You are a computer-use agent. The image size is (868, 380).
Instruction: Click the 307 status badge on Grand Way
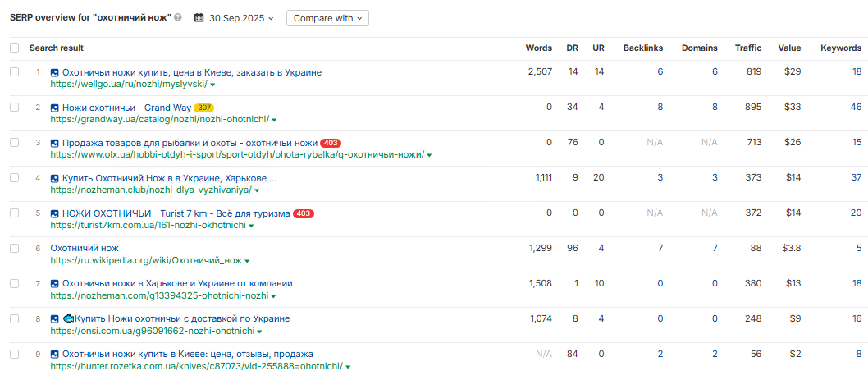[x=203, y=108]
